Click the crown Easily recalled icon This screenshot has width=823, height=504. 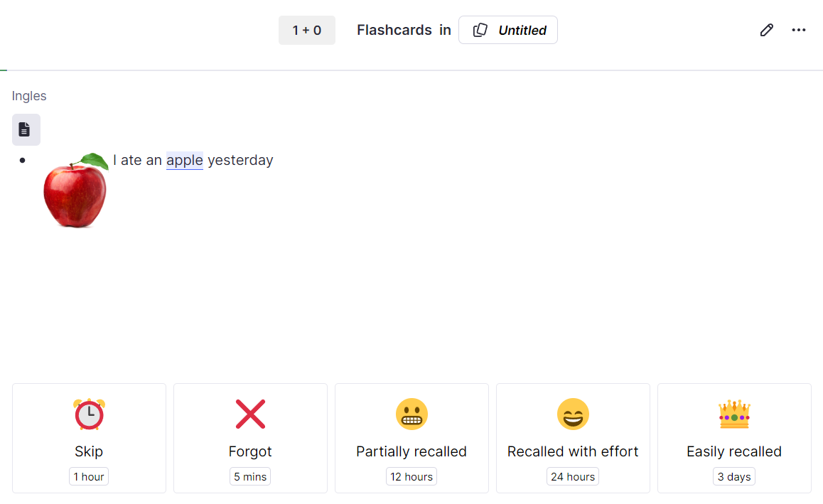(x=734, y=414)
